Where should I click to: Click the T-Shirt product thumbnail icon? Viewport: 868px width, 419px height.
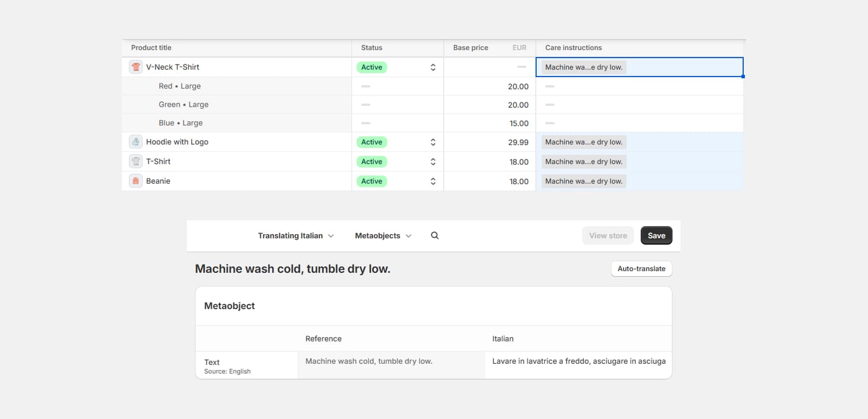pyautogui.click(x=135, y=161)
